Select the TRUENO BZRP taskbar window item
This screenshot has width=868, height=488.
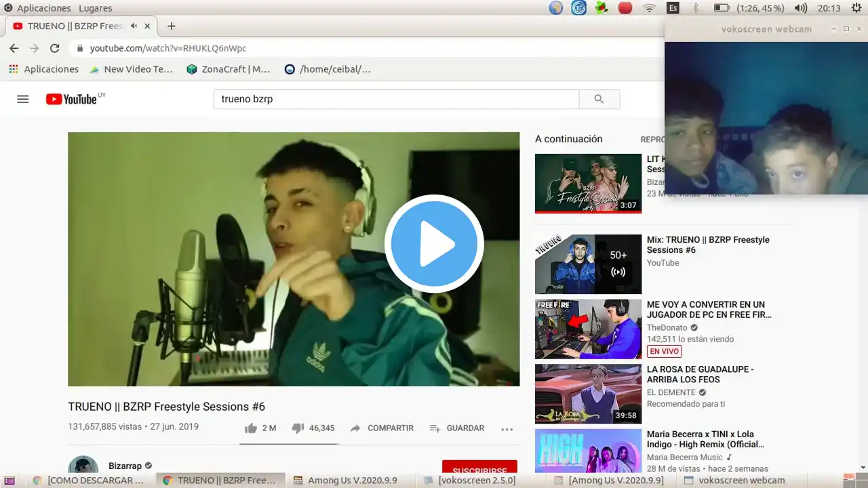click(x=219, y=481)
